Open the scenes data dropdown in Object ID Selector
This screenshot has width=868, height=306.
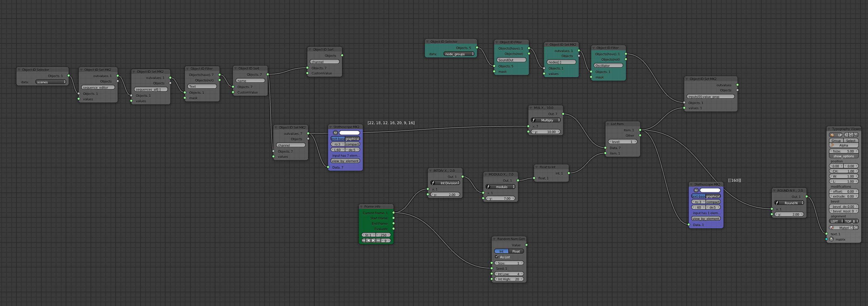pos(51,82)
